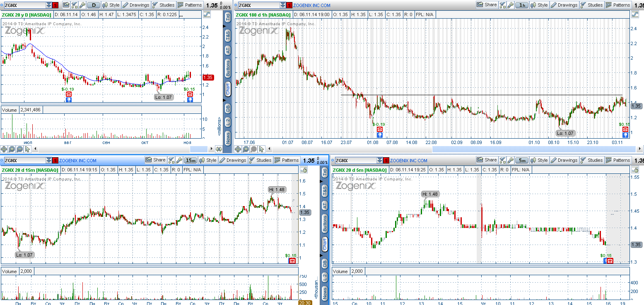Viewport: 644px width, 305px height.
Task: Zoom out on the daily chart
Action: [x=19, y=149]
